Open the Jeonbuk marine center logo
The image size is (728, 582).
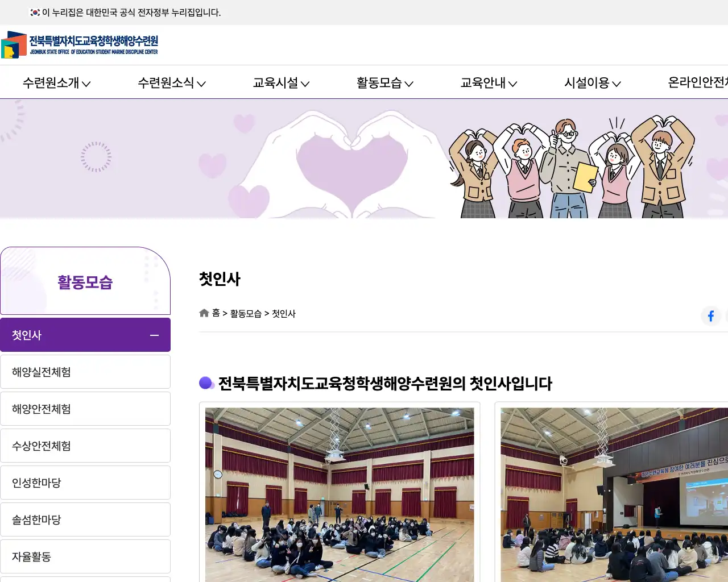[80, 45]
